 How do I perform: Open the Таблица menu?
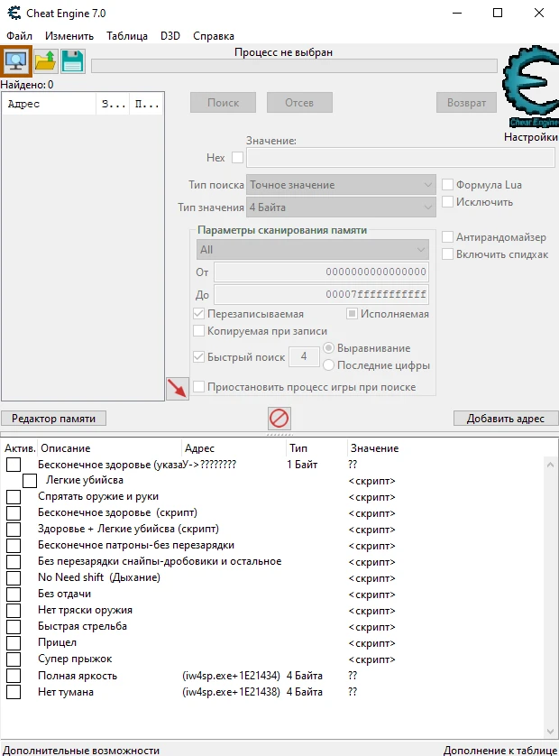[127, 36]
